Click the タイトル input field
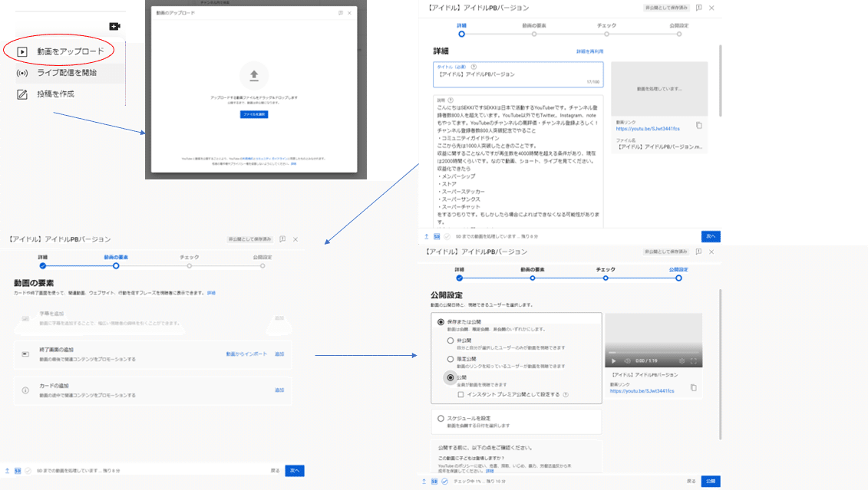The image size is (868, 490). [518, 74]
